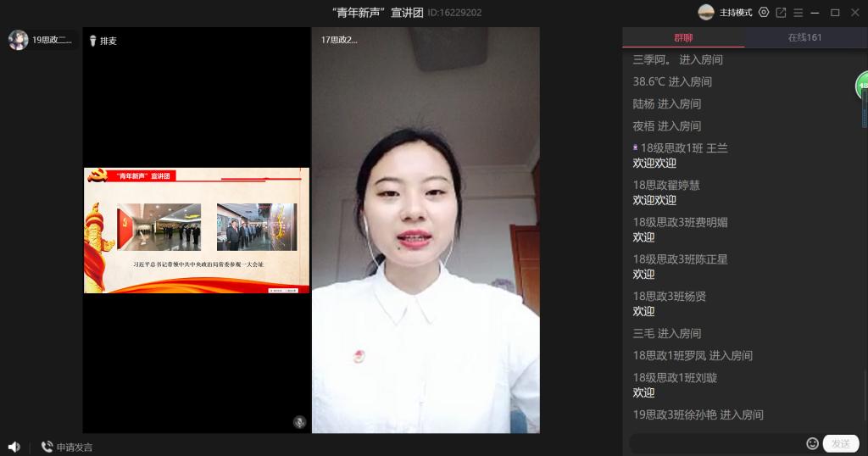This screenshot has width=868, height=456.
Task: Select the 17思政2 speaker video tile
Action: tap(426, 230)
